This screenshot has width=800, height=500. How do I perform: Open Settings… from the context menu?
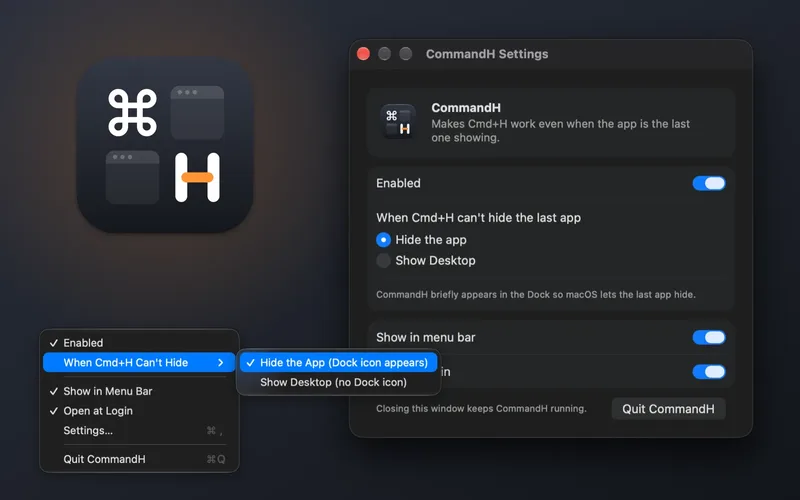click(x=139, y=431)
